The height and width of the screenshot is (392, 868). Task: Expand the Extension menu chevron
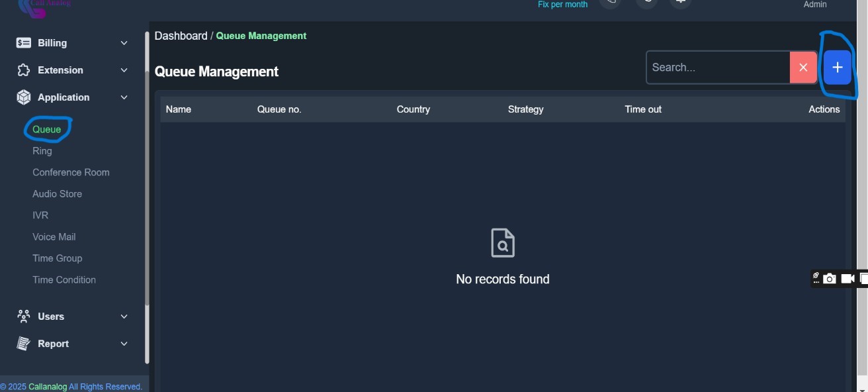coord(124,70)
